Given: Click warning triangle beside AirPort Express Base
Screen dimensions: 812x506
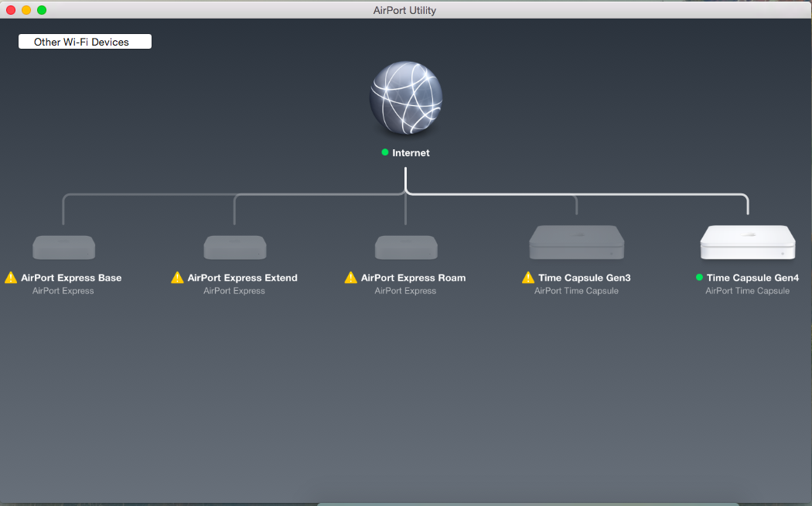Looking at the screenshot, I should (x=11, y=278).
